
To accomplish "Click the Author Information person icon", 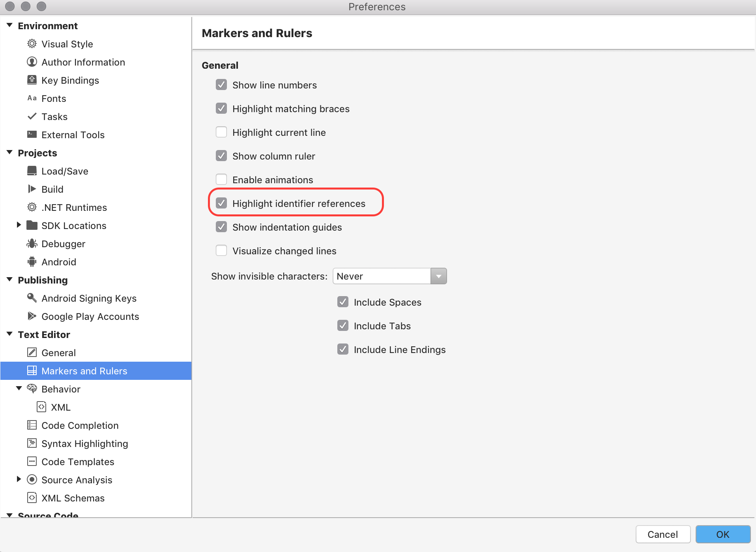I will (32, 62).
